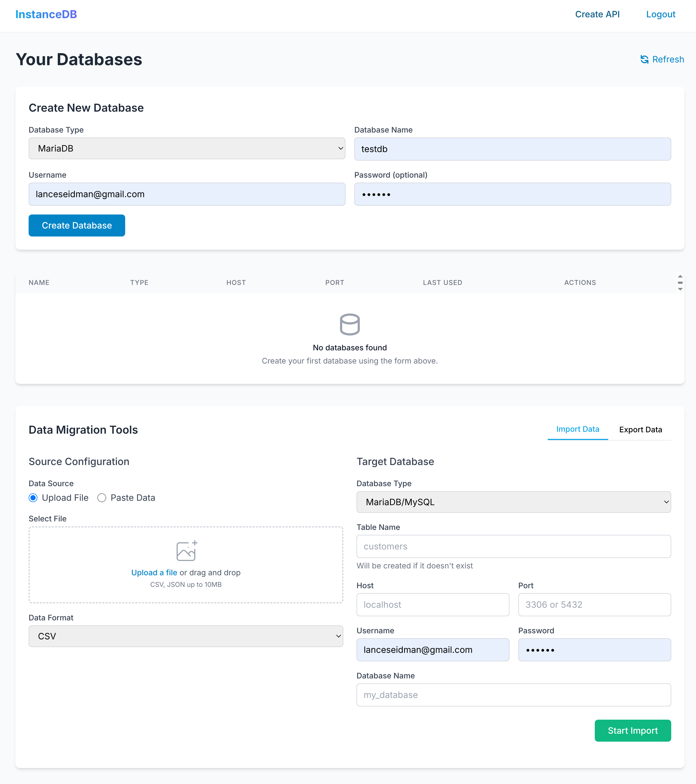This screenshot has width=696, height=784.
Task: Select the Paste Data radio button
Action: (x=102, y=497)
